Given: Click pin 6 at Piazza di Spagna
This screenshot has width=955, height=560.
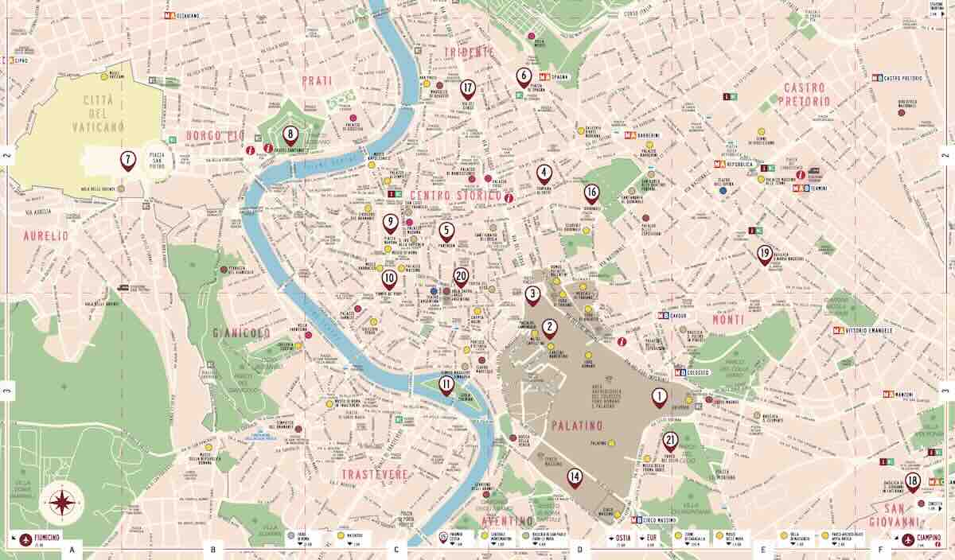Looking at the screenshot, I should click(x=523, y=76).
